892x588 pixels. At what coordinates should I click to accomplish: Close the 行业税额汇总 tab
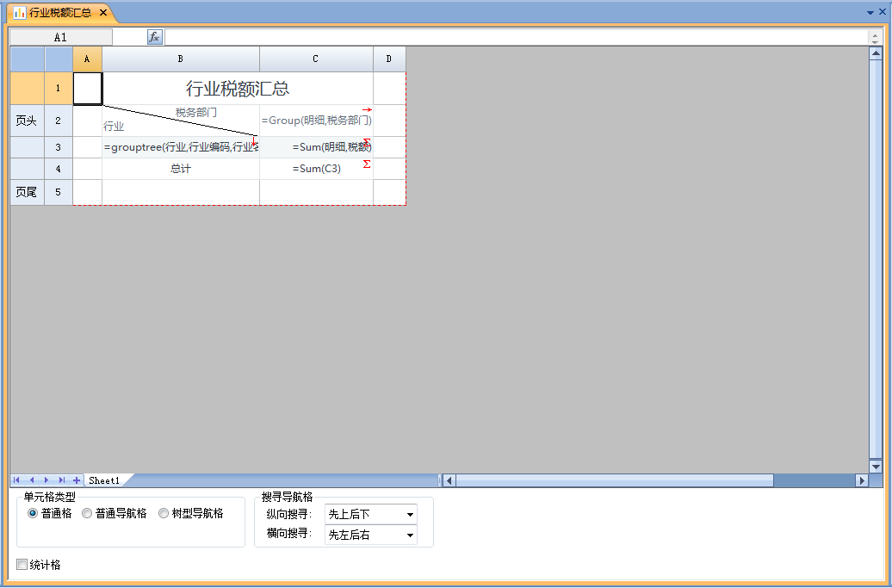(x=103, y=13)
